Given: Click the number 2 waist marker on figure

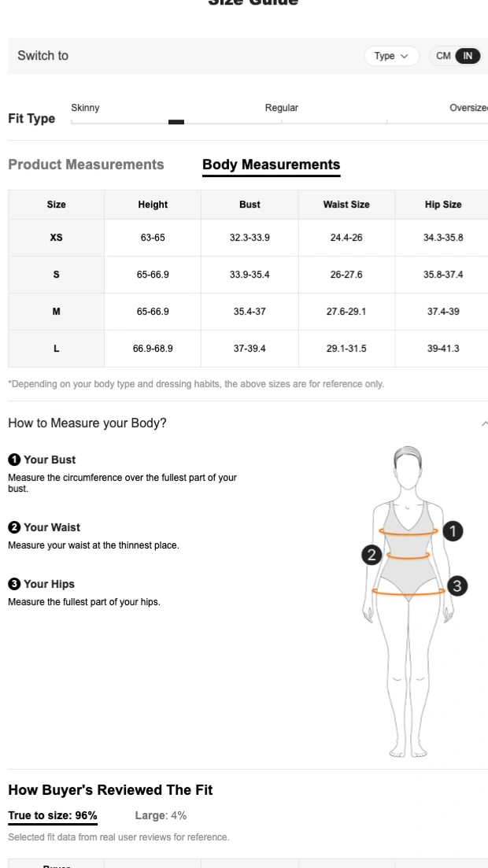Looking at the screenshot, I should pos(372,555).
